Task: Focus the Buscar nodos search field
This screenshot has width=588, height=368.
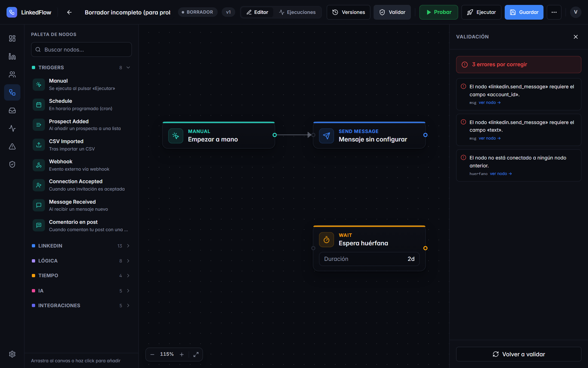Action: tap(81, 50)
